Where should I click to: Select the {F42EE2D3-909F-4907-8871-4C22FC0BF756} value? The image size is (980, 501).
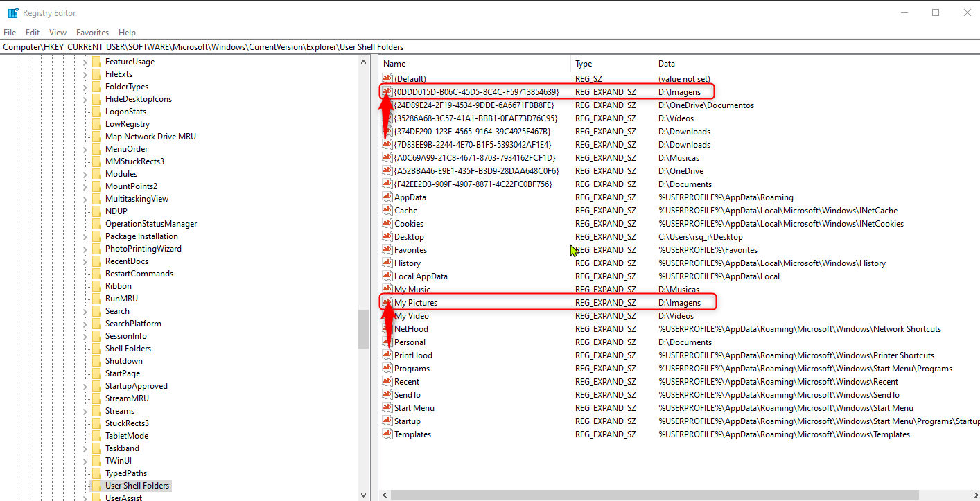coord(473,184)
